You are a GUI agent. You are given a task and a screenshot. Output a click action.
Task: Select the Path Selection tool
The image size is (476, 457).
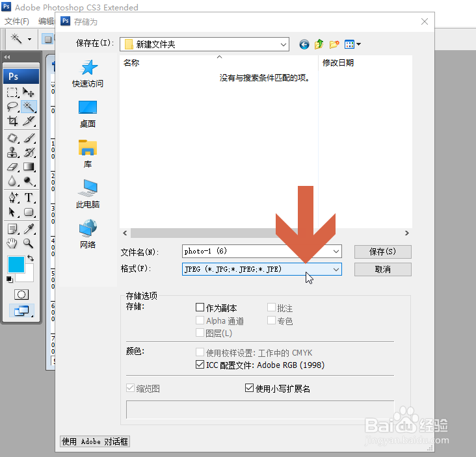pyautogui.click(x=12, y=212)
